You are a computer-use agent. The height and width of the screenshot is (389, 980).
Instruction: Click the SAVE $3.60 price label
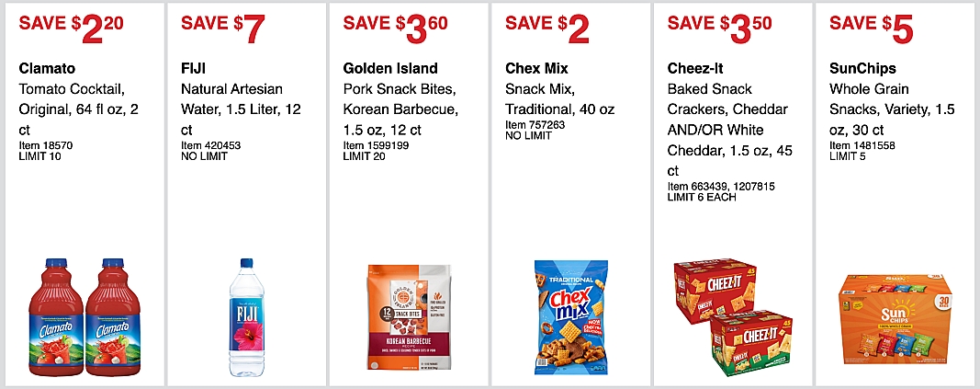[396, 28]
